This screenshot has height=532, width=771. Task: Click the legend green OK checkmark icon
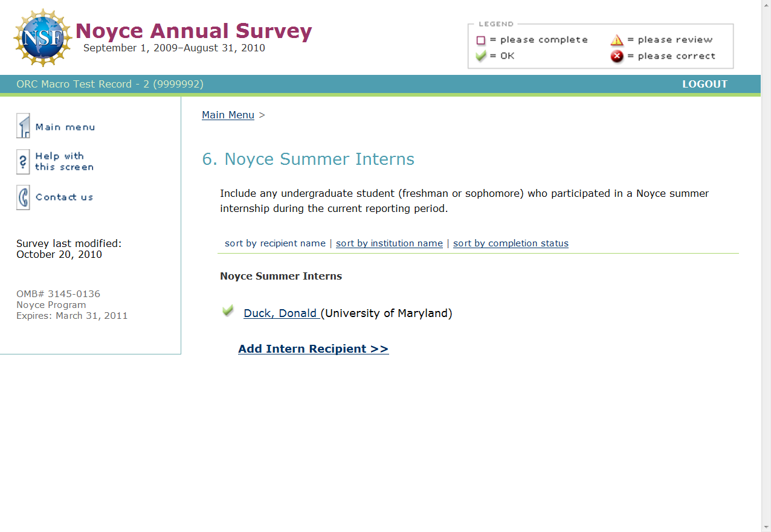pyautogui.click(x=481, y=56)
